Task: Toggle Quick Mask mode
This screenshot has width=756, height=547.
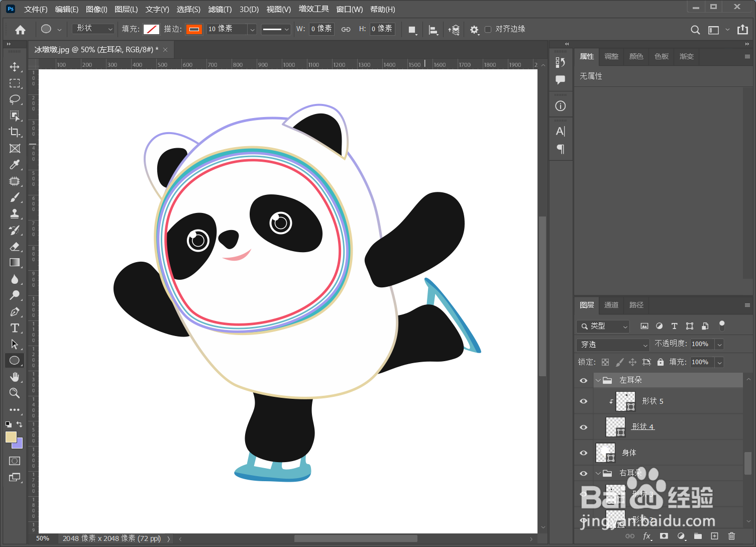Action: click(15, 461)
